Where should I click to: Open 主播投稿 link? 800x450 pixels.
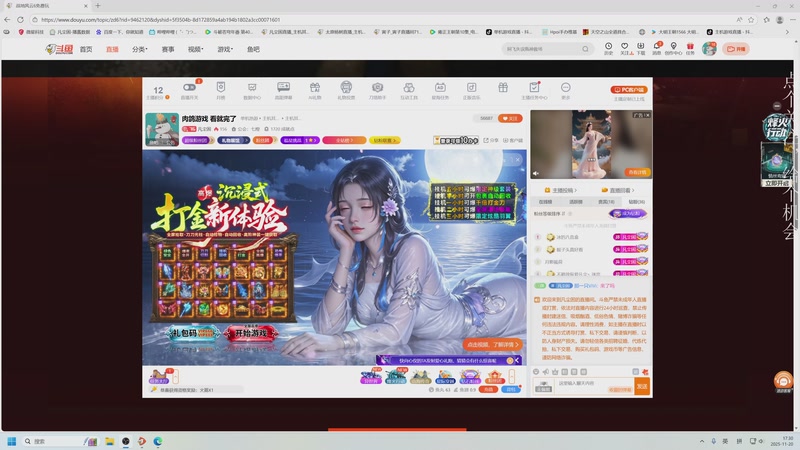(561, 190)
